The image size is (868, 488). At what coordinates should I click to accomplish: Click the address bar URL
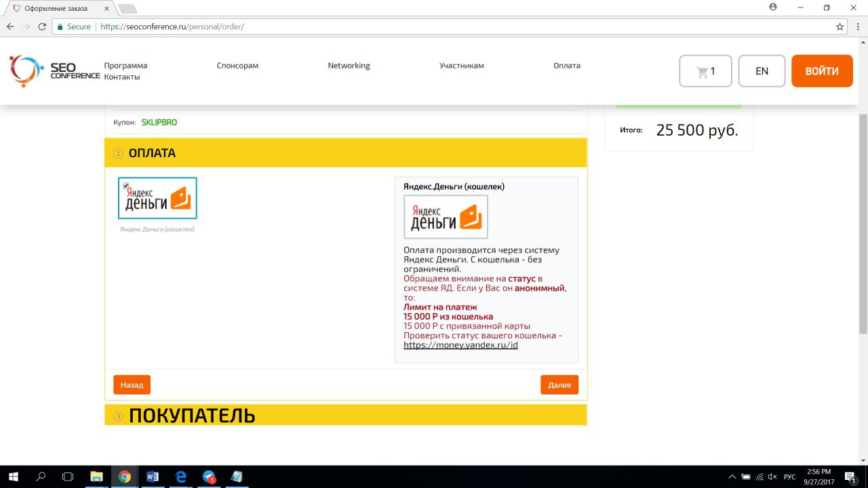click(x=172, y=26)
